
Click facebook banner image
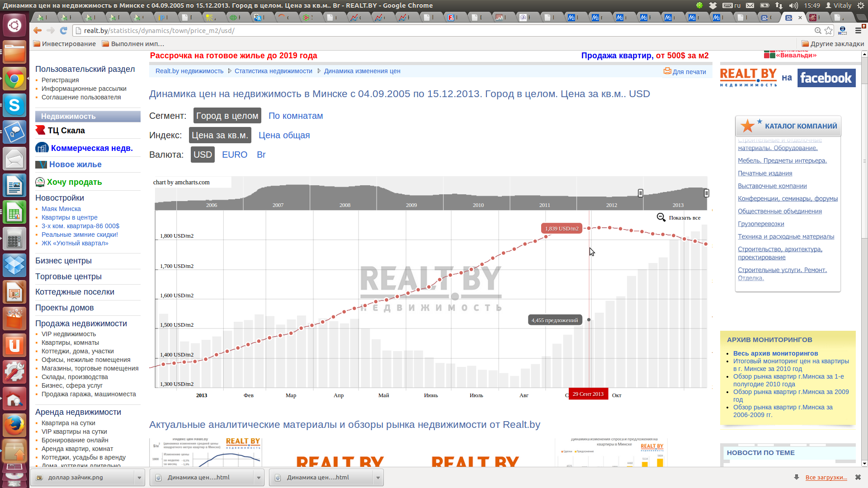[826, 78]
